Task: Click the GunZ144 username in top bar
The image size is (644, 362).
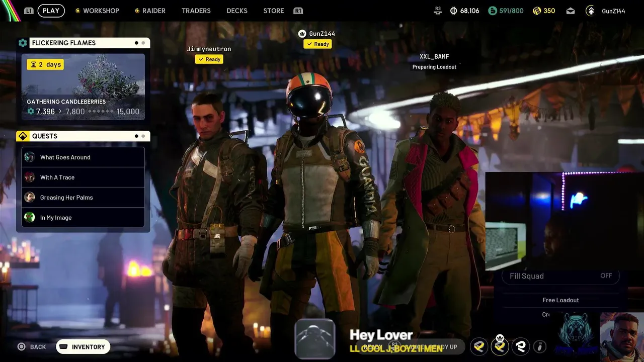Action: point(613,11)
